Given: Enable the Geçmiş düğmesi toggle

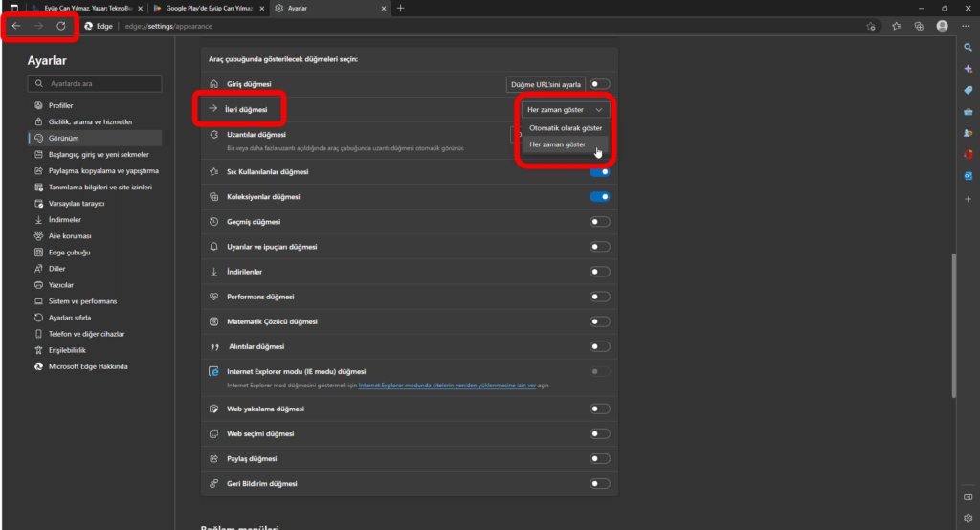Looking at the screenshot, I should pos(600,222).
